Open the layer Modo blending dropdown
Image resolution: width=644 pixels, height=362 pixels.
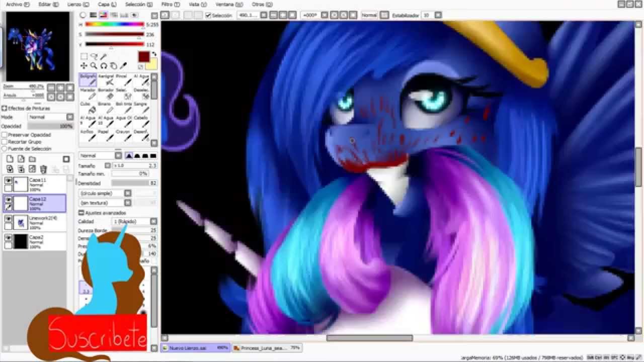[50, 117]
